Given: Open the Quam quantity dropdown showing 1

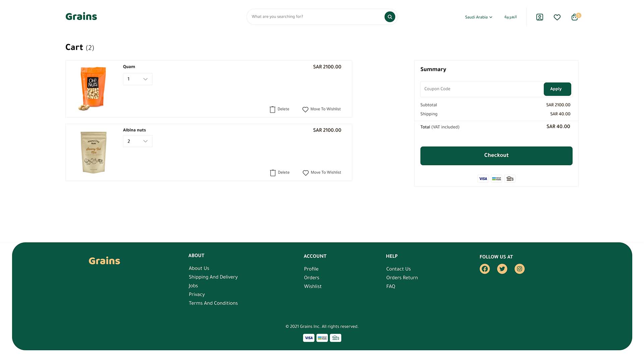Looking at the screenshot, I should pyautogui.click(x=137, y=79).
